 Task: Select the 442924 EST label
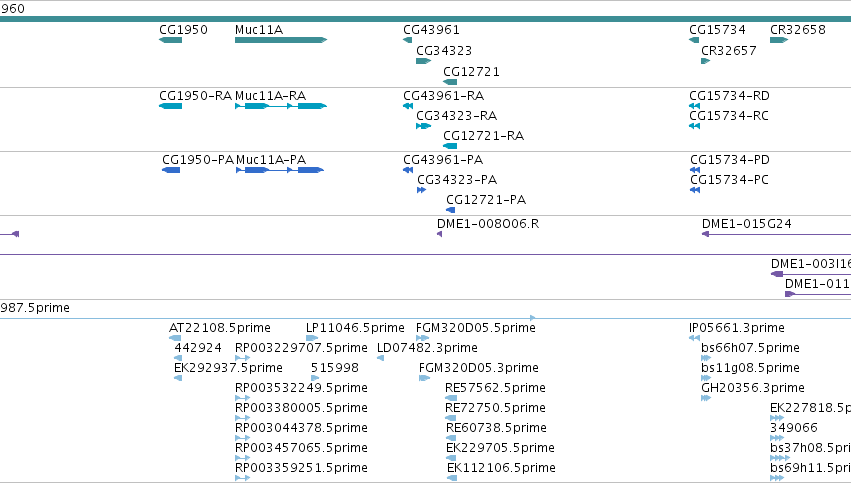click(x=198, y=348)
